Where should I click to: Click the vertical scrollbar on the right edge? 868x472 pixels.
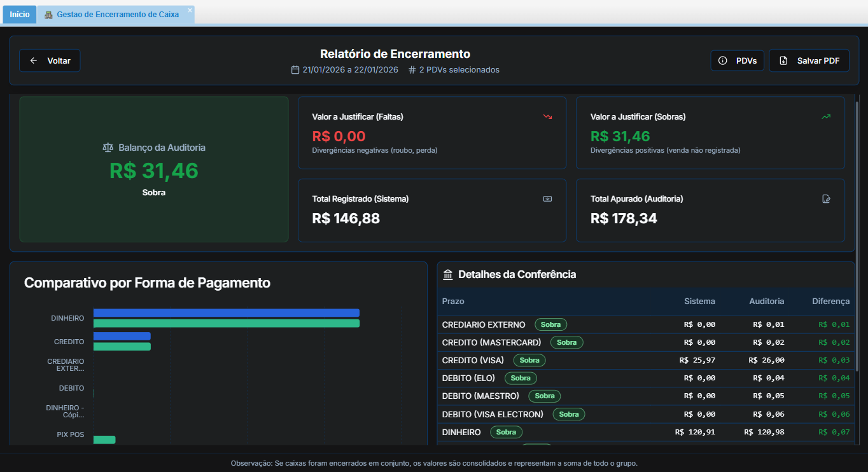coord(857,235)
